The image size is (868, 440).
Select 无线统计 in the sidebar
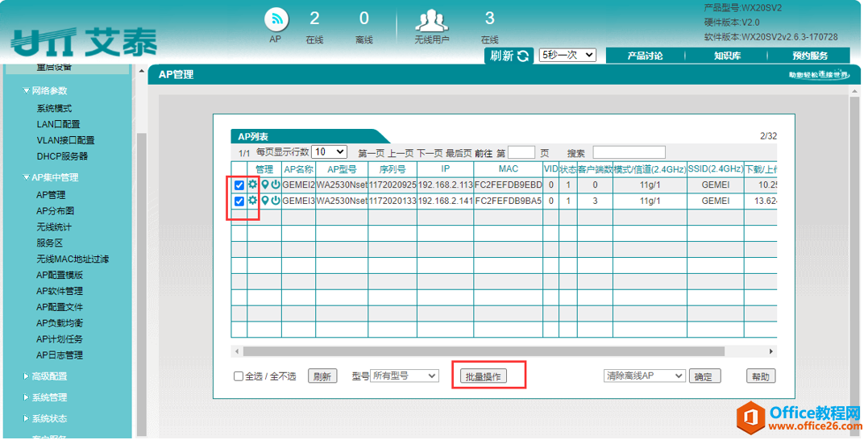[x=54, y=227]
